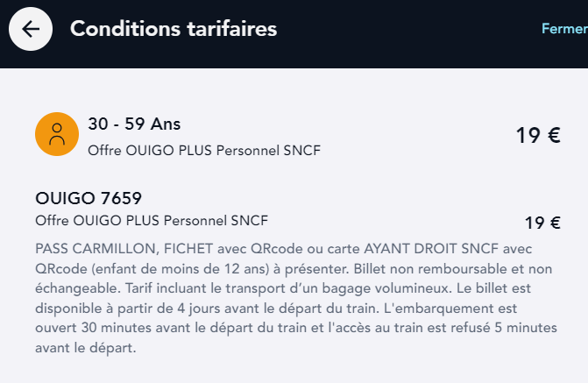Click the person silhouette inside the orange circle
Image resolution: width=588 pixels, height=383 pixels.
57,134
